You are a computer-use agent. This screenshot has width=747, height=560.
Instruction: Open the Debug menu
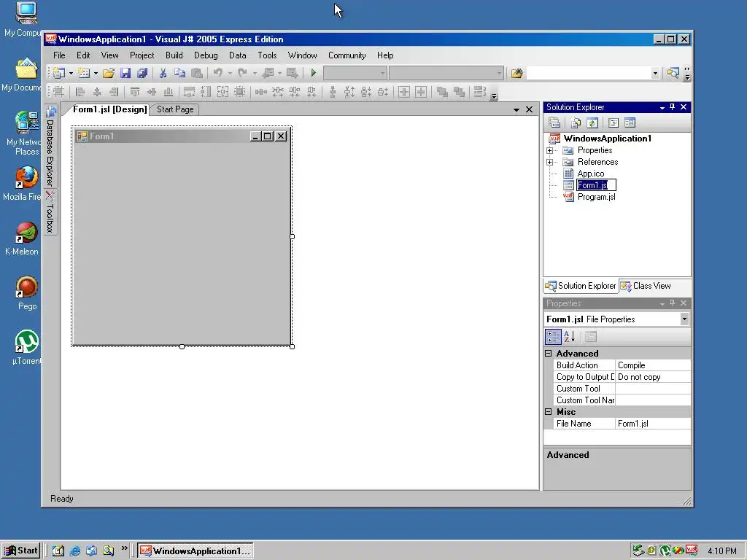[206, 55]
